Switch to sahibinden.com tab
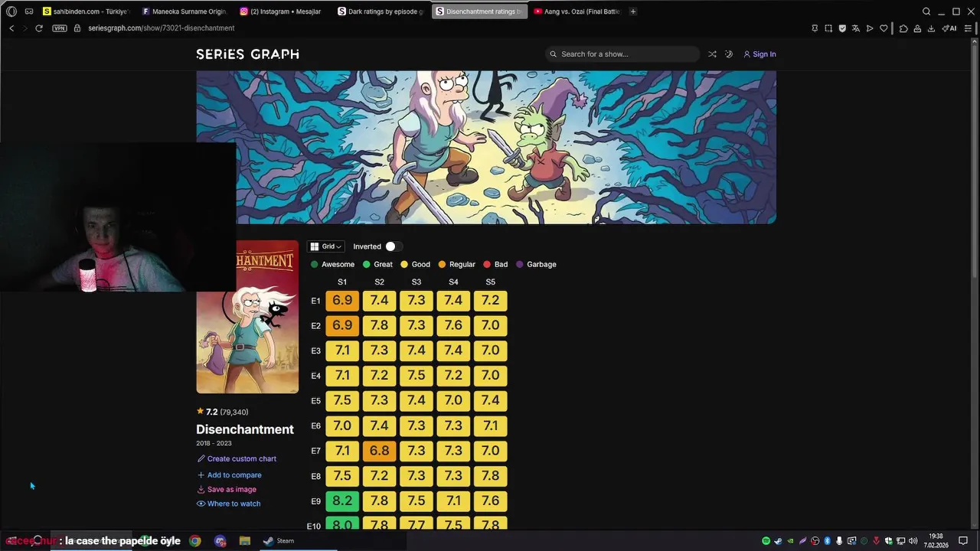 [87, 11]
